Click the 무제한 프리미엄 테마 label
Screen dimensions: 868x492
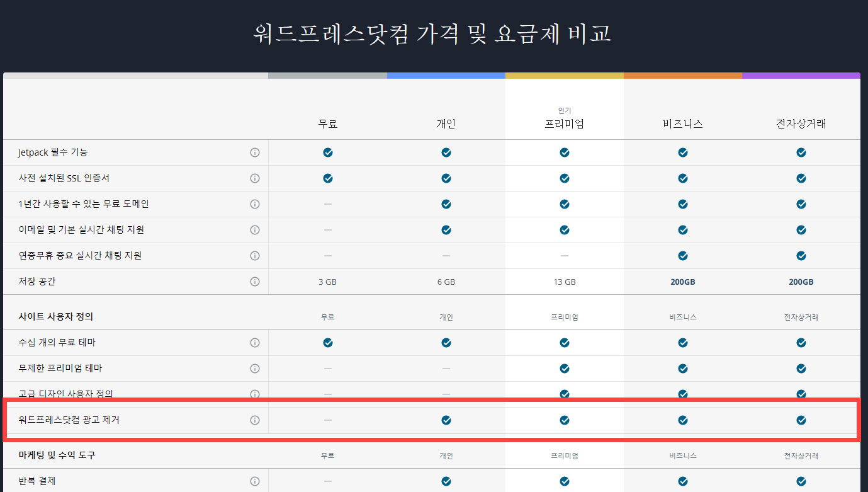click(60, 369)
